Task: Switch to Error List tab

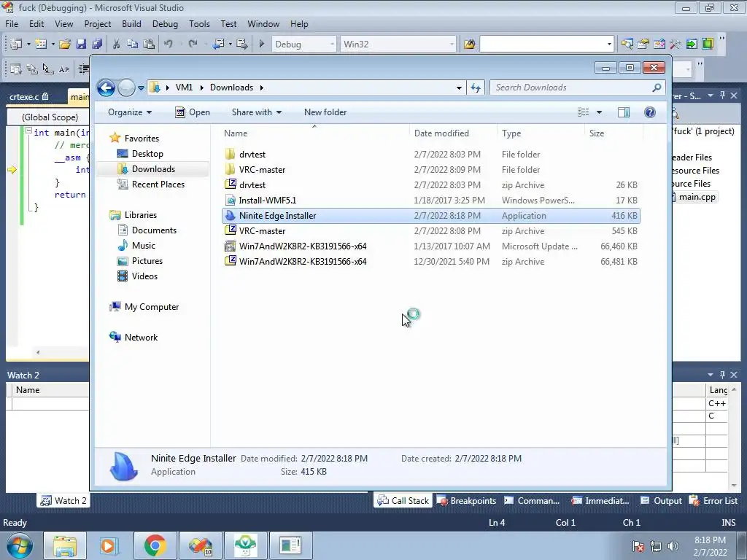Action: [713, 500]
